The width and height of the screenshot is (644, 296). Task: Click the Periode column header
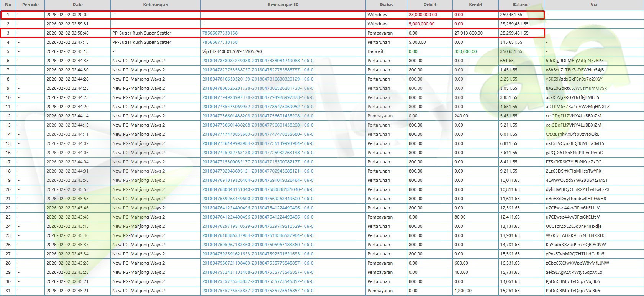tap(30, 5)
